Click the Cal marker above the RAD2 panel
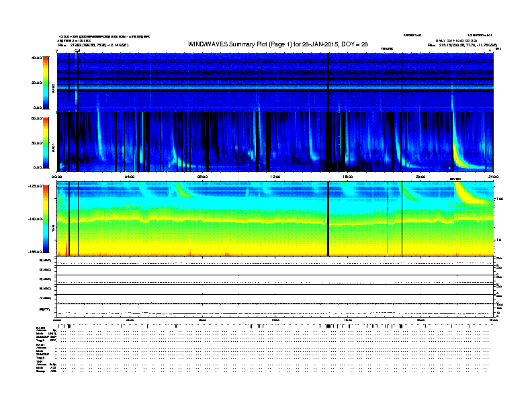This screenshot has width=532, height=411. [77, 50]
